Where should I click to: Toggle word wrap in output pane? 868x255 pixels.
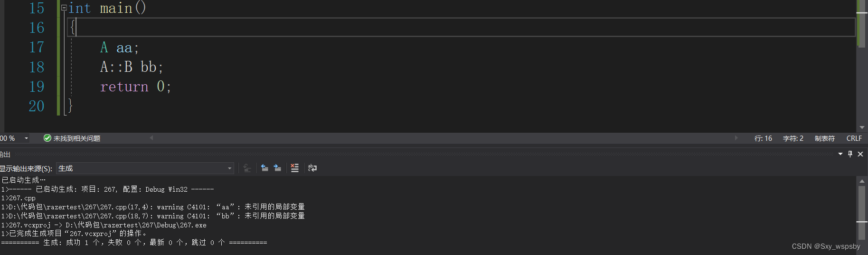(x=312, y=168)
